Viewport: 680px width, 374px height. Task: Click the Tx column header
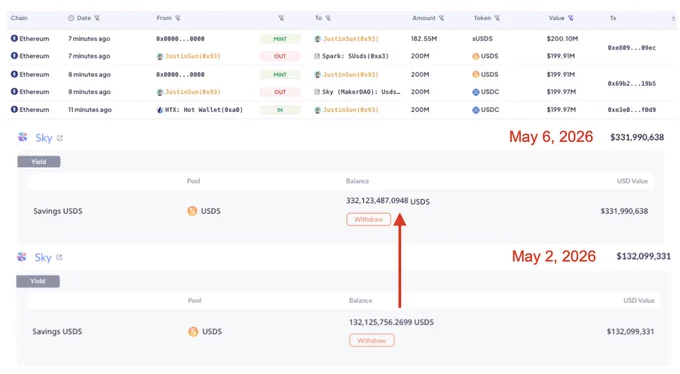pyautogui.click(x=613, y=18)
